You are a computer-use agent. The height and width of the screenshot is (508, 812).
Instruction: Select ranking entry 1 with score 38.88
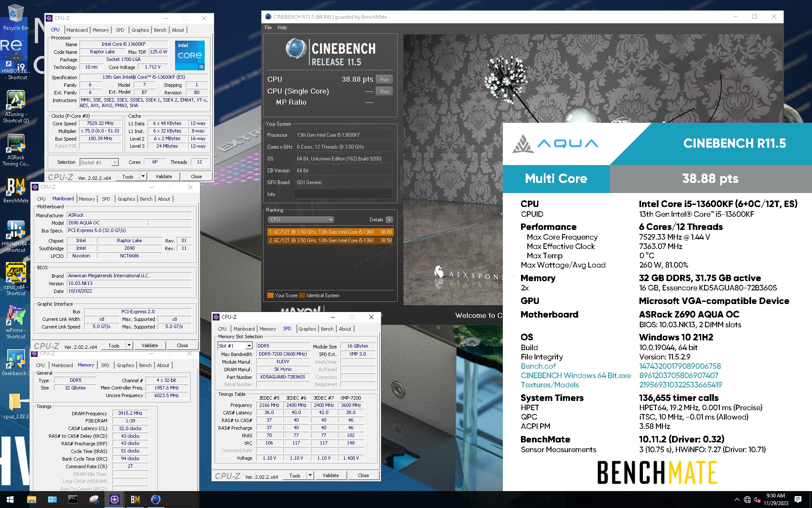click(330, 232)
